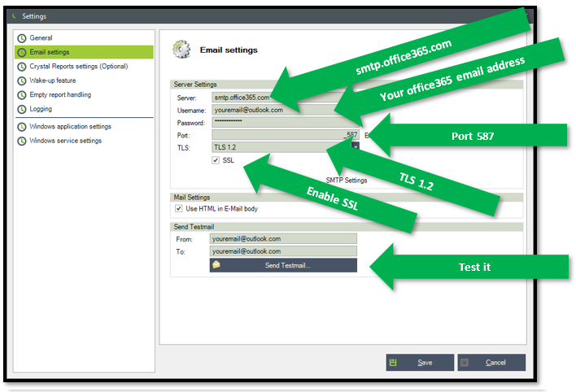Click the Logging sidebar icon
This screenshot has height=392, width=576.
click(22, 109)
